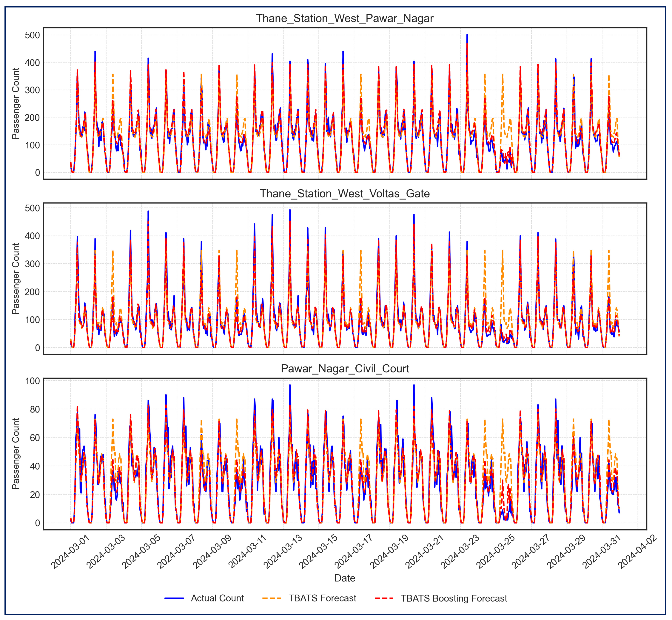672x620 pixels.
Task: Click the 2024-03-13 date tick label
Action: click(x=283, y=551)
